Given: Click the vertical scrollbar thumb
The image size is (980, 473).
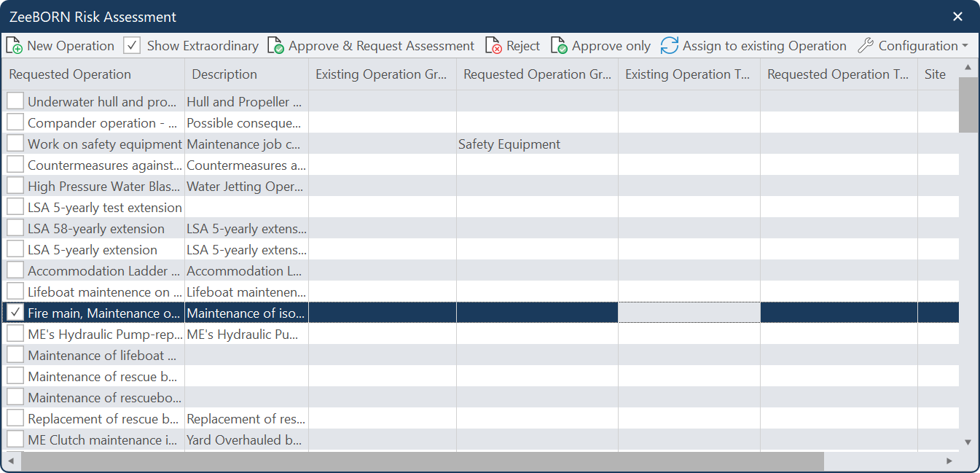Looking at the screenshot, I should 968,105.
